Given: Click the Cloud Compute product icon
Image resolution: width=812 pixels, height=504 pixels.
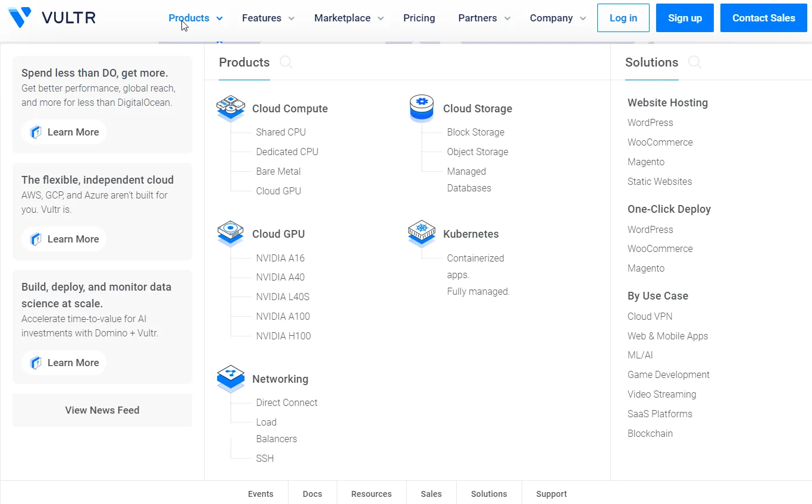Looking at the screenshot, I should tap(231, 108).
